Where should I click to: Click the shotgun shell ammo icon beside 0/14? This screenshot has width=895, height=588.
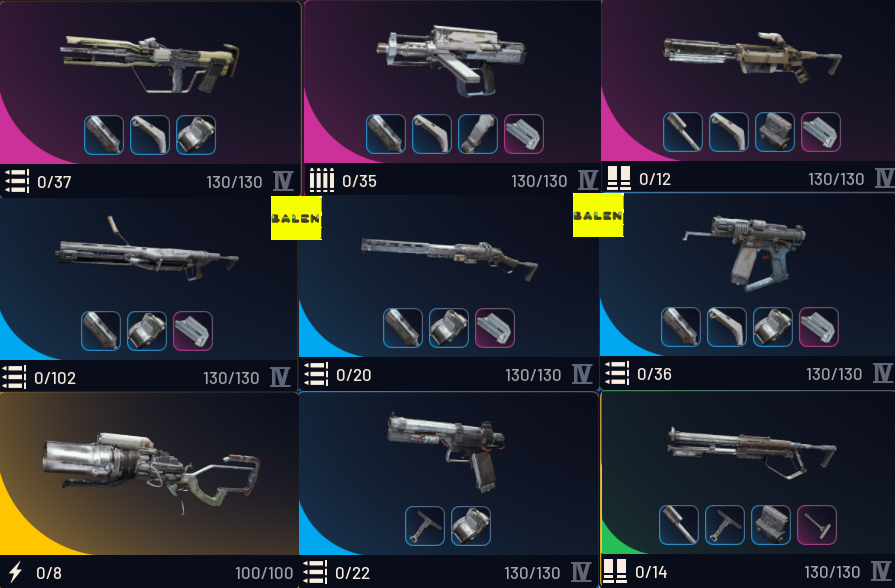point(615,571)
